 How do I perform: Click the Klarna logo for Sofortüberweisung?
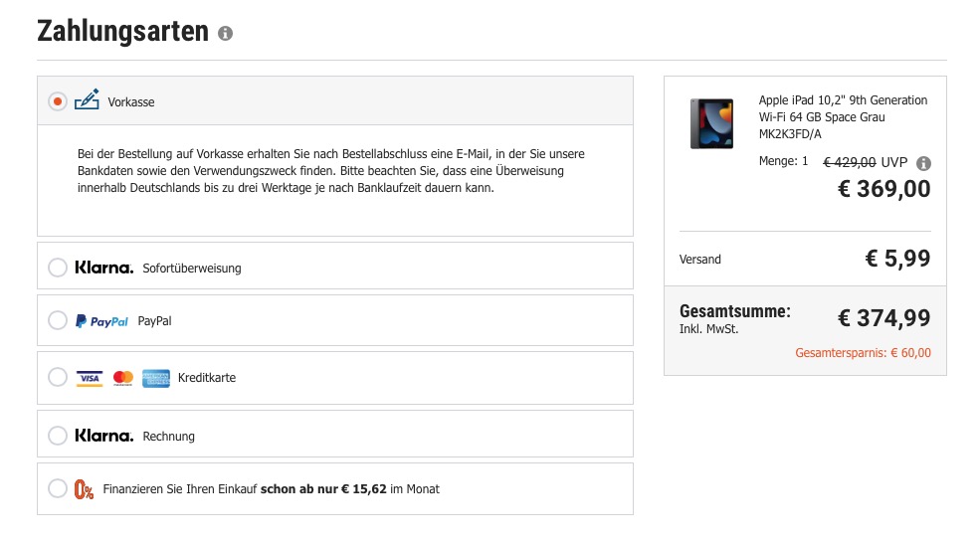(x=103, y=268)
